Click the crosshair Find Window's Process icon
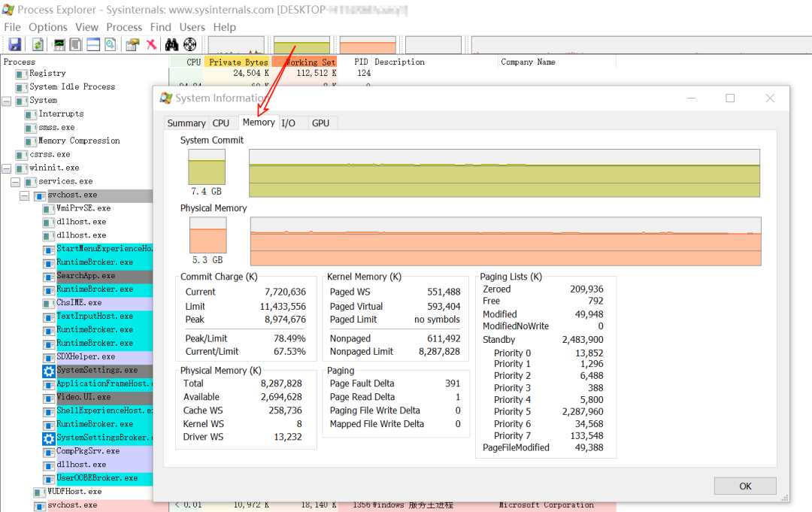Viewport: 812px width, 512px height. [189, 45]
